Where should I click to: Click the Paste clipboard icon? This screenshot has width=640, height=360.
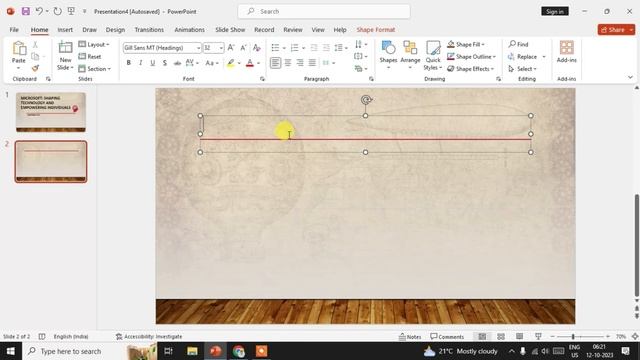click(x=19, y=49)
